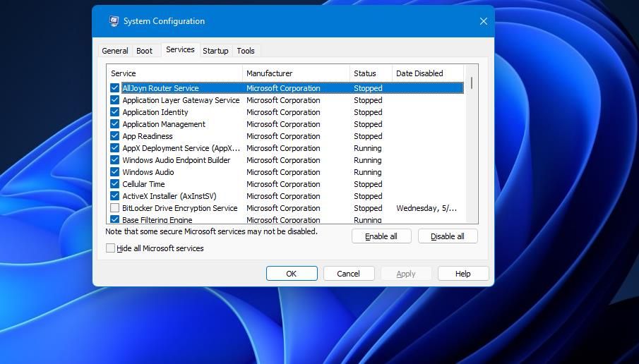This screenshot has width=639, height=364.
Task: Select Base Filtering Engine row name
Action: click(x=157, y=219)
